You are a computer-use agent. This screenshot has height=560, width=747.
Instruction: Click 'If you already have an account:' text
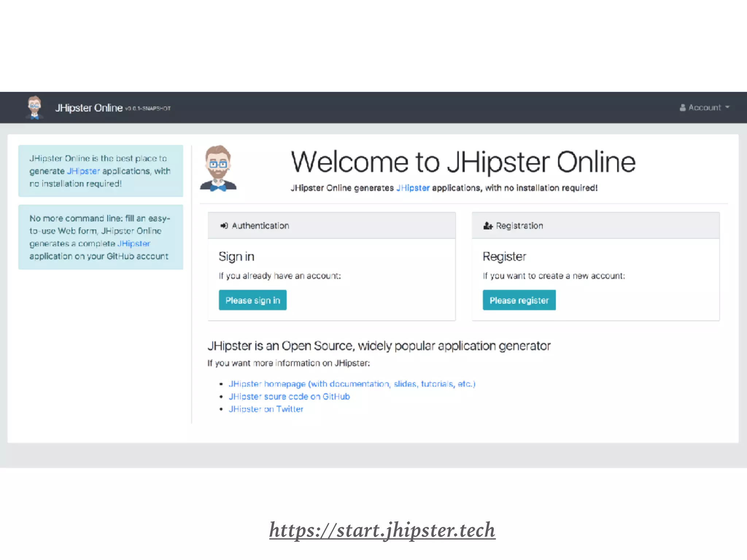280,276
